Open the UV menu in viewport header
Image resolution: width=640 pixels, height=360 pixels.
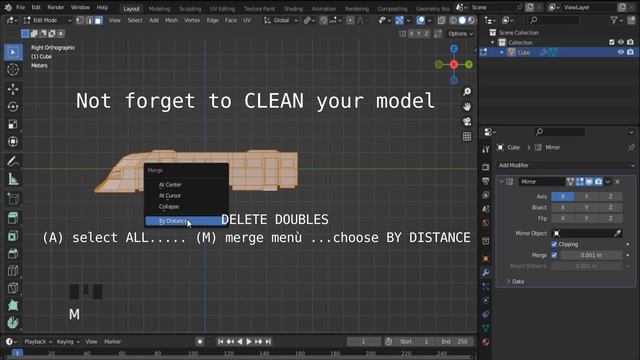[247, 20]
